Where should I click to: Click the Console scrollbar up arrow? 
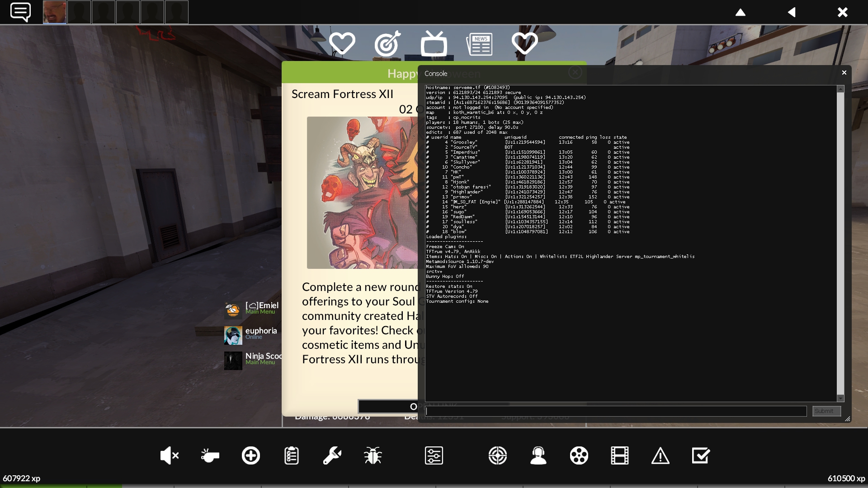point(840,89)
